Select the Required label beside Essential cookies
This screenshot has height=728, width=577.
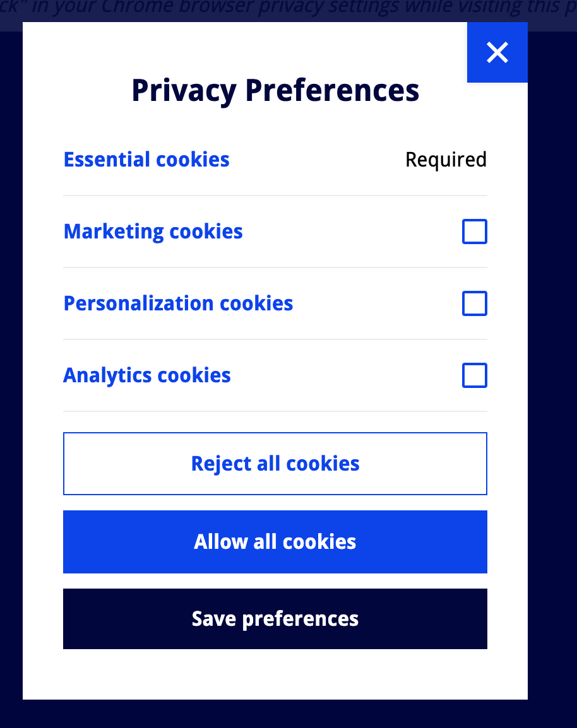tap(446, 160)
